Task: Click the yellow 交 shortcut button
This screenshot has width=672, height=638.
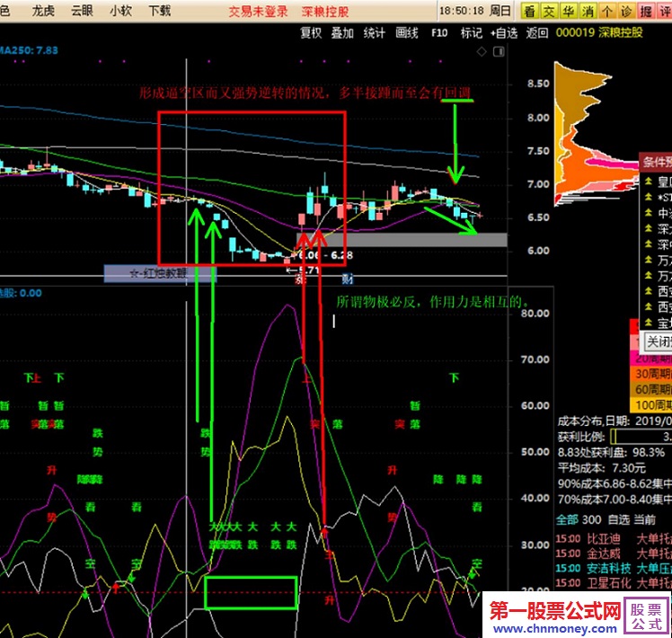Action: 549,11
